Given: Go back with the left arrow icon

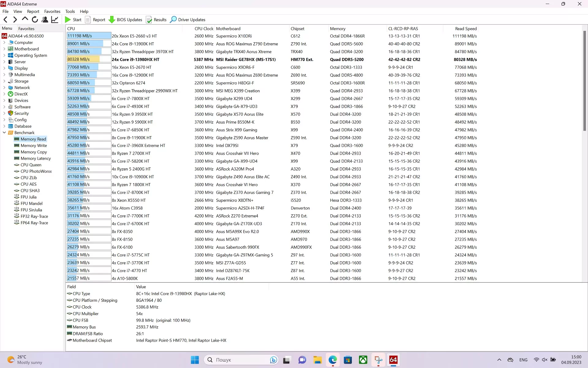Looking at the screenshot, I should click(x=6, y=20).
